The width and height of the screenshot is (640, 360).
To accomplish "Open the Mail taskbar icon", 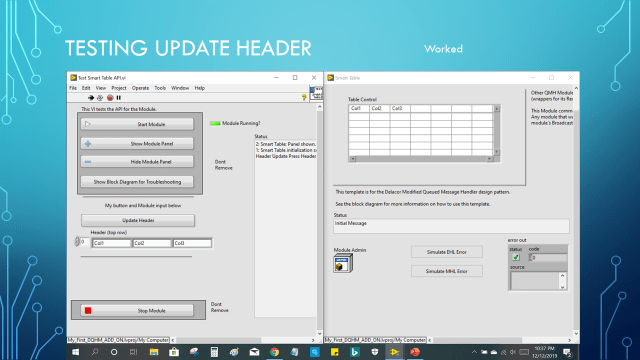I will click(254, 352).
